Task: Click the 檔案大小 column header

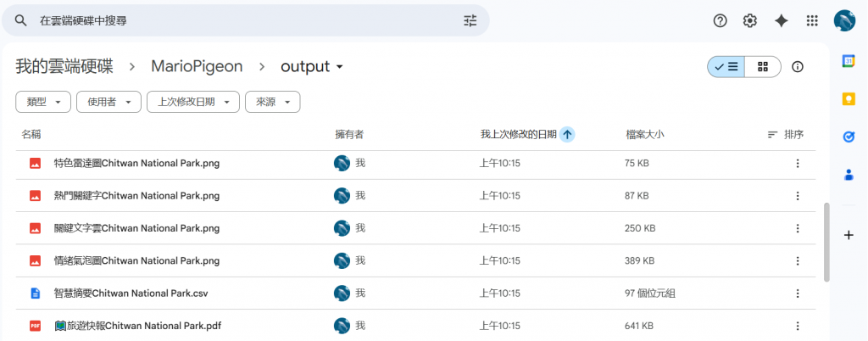Action: (644, 135)
